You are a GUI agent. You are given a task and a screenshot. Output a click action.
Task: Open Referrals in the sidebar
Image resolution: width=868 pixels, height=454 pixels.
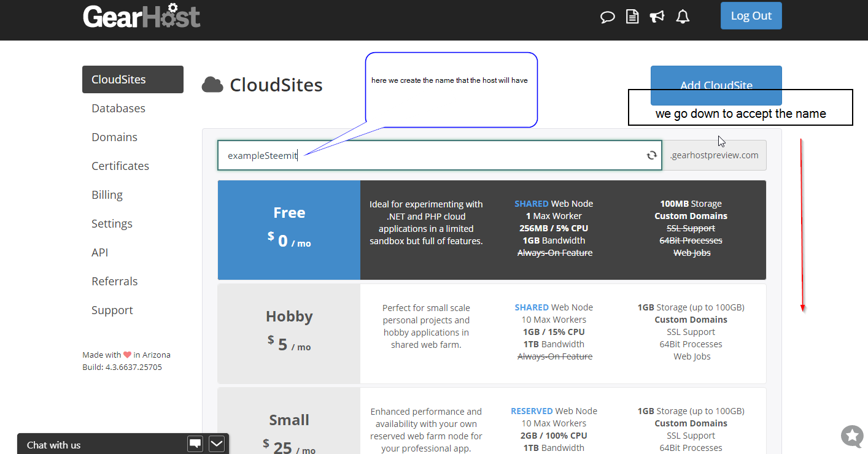point(115,281)
